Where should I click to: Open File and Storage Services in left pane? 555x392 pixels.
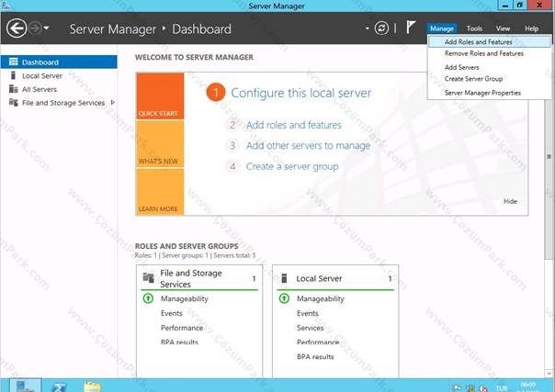pos(59,103)
